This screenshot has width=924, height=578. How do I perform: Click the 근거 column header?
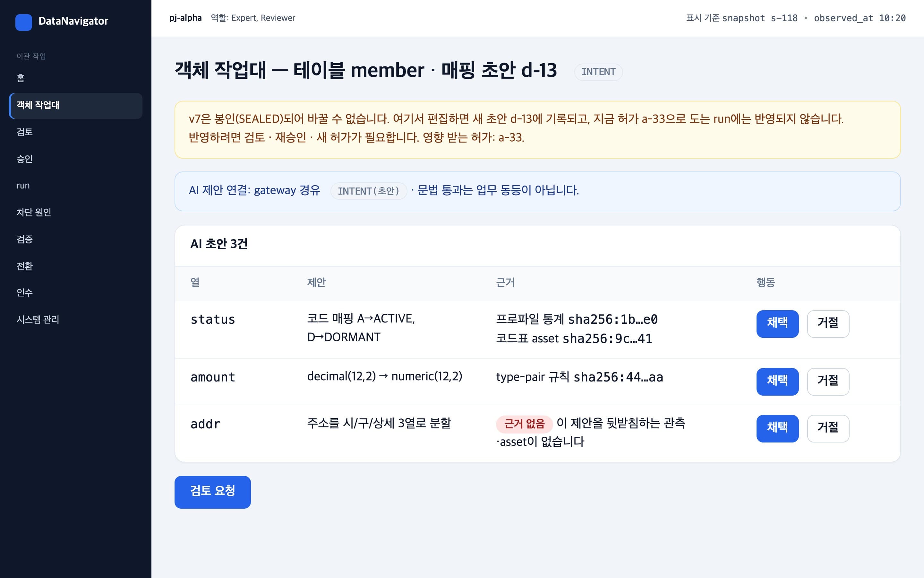(x=505, y=283)
